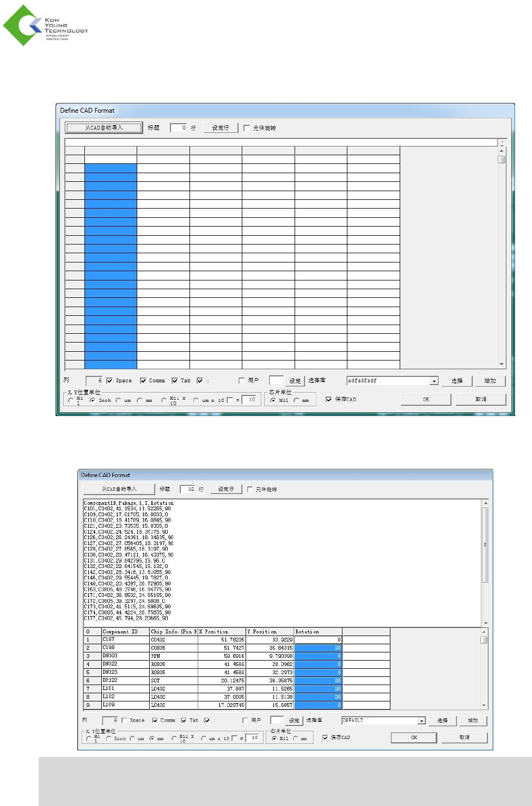Click the Rotation column header
The height and width of the screenshot is (806, 532).
[x=318, y=632]
